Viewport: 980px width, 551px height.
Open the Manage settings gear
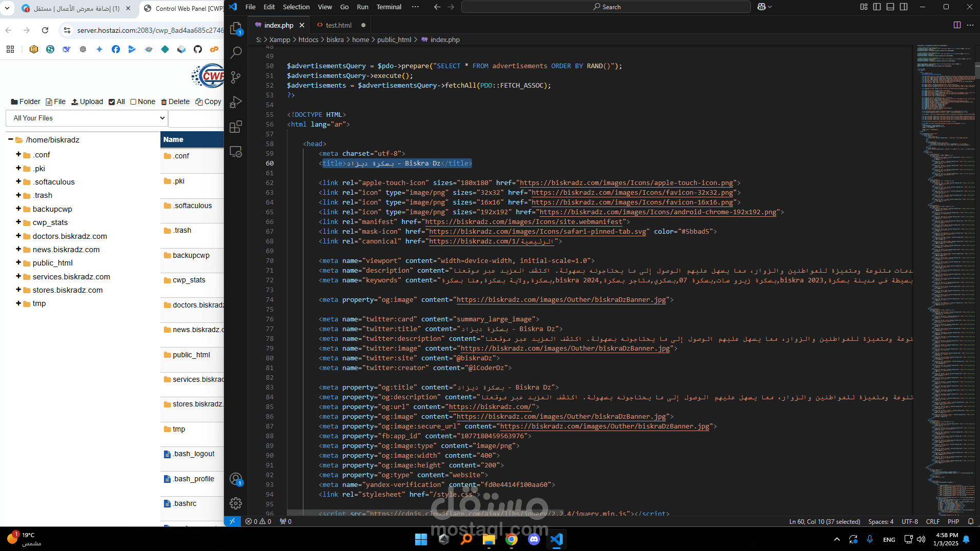tap(236, 503)
